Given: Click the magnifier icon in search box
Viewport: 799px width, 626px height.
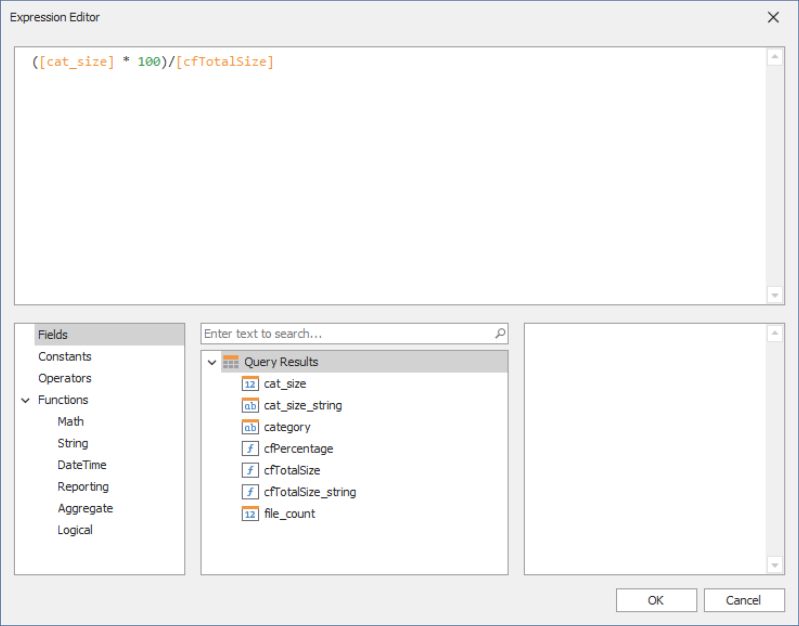Looking at the screenshot, I should pos(500,334).
